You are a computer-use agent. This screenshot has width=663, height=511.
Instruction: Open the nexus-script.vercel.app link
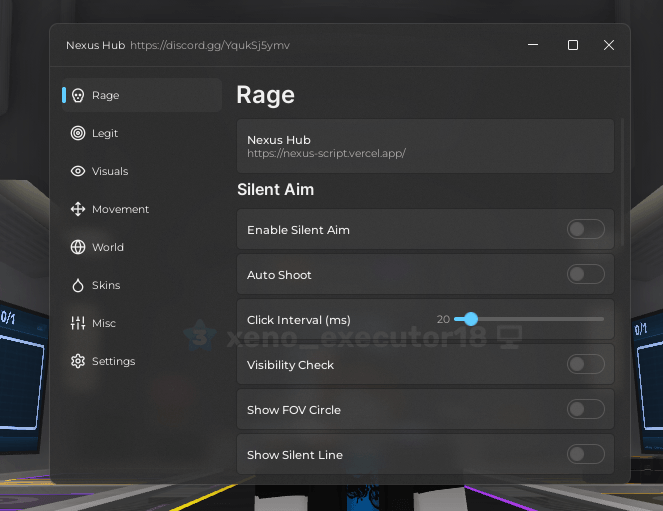[326, 153]
